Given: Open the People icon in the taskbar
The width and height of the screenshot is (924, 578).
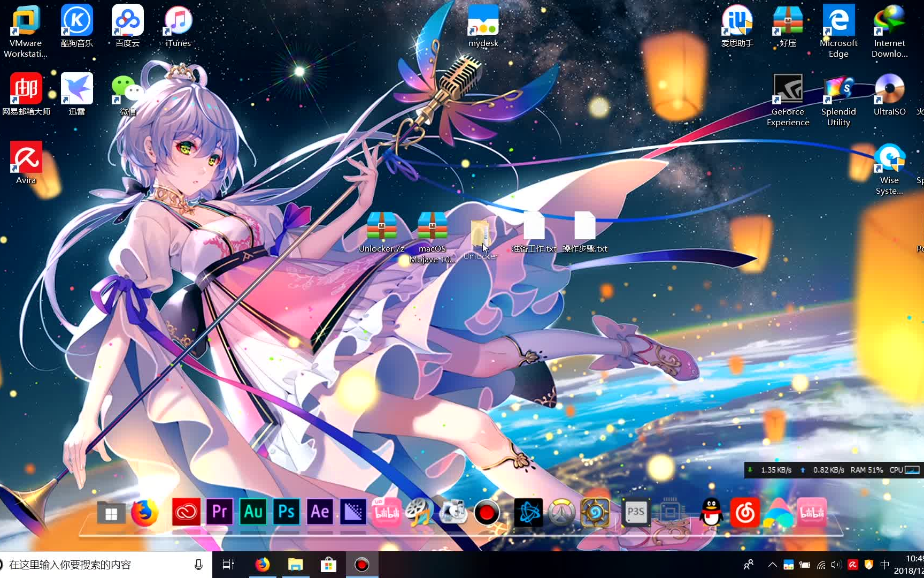Looking at the screenshot, I should coord(749,565).
